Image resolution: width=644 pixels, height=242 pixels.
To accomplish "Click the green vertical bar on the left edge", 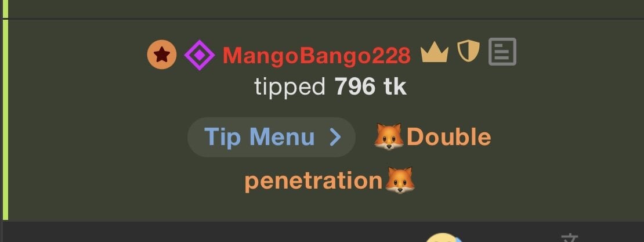I will (5, 119).
